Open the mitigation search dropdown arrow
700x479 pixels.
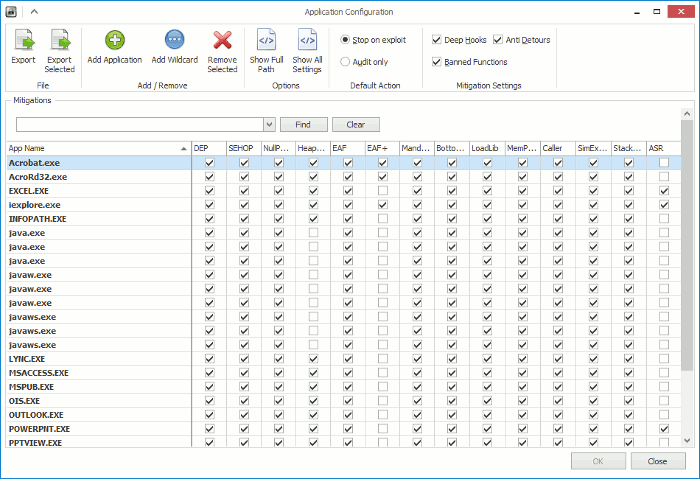tap(269, 125)
